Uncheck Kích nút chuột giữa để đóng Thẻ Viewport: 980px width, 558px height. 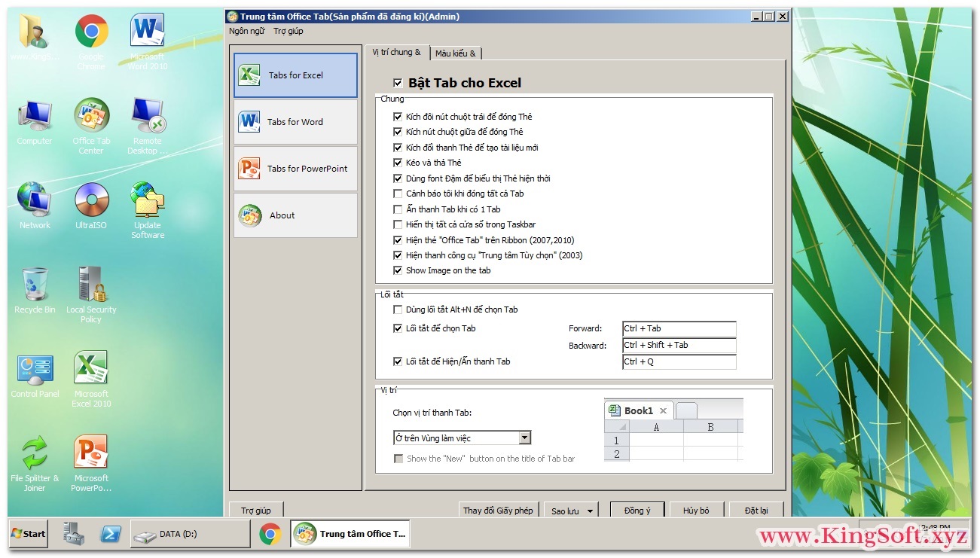point(398,132)
